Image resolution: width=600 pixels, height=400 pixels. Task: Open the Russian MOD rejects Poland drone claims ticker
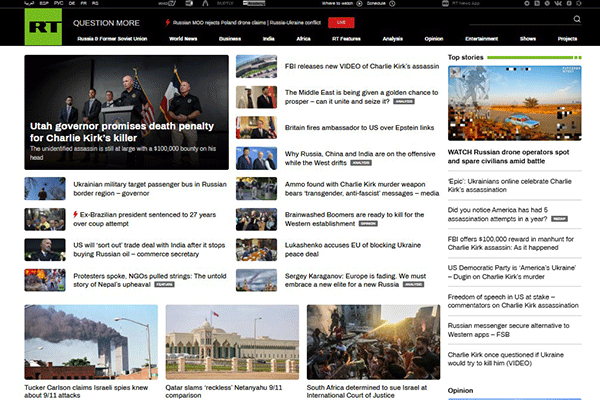(247, 23)
